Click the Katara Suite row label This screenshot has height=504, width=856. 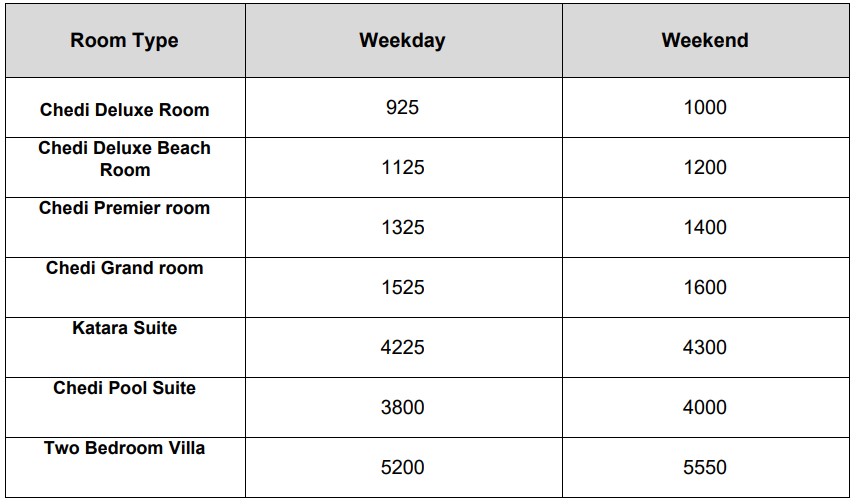tap(124, 328)
